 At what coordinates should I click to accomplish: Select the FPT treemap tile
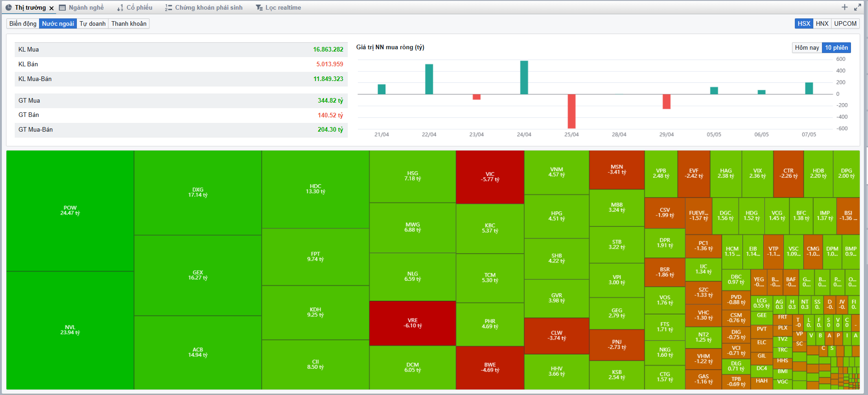316,257
